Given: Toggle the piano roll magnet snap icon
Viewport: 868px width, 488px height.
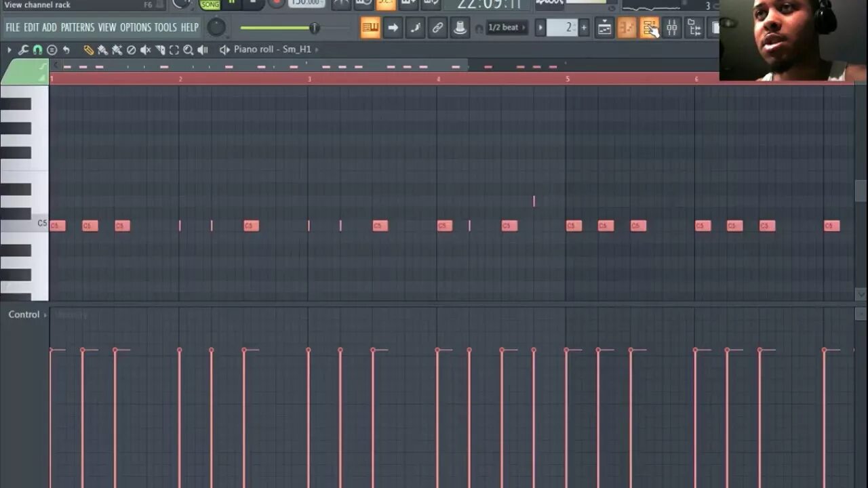Looking at the screenshot, I should point(37,49).
